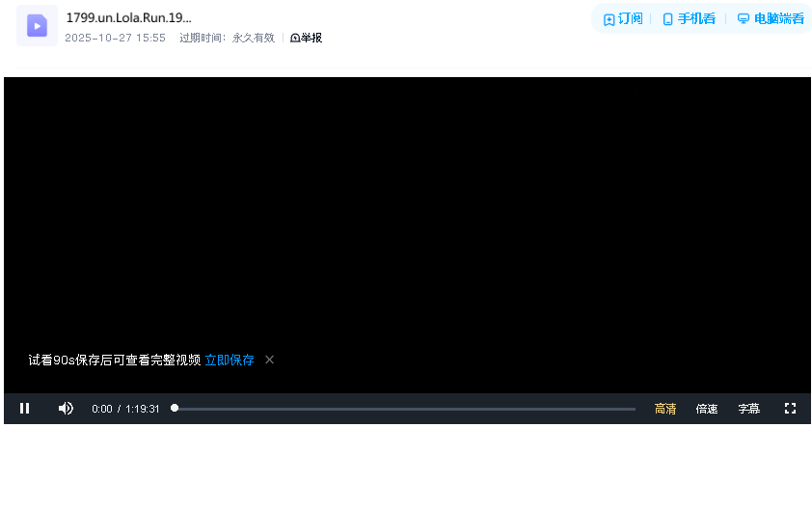The width and height of the screenshot is (812, 508).
Task: Report the file via 举报
Action: tap(307, 39)
